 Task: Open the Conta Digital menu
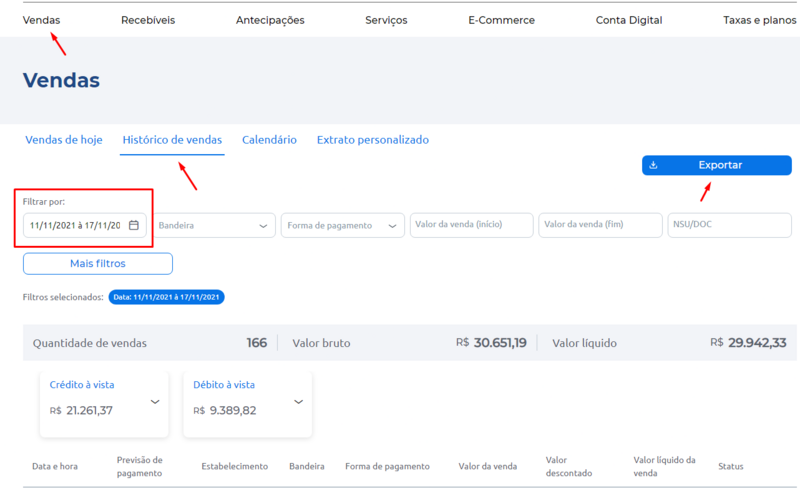[629, 20]
